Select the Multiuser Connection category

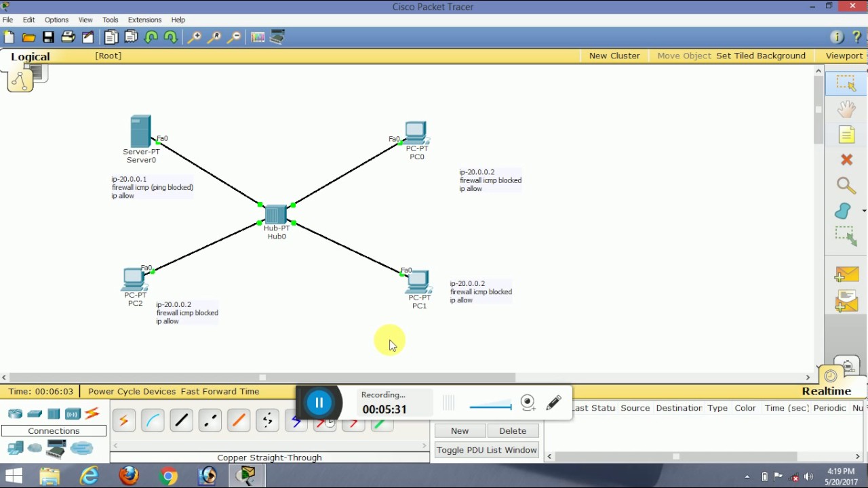coord(81,448)
